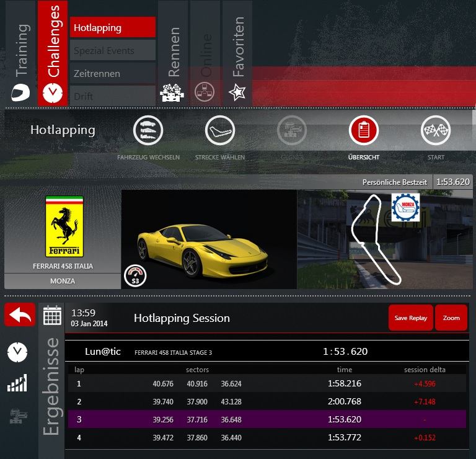
Task: Click the S3 tuning stage badge
Action: click(135, 276)
